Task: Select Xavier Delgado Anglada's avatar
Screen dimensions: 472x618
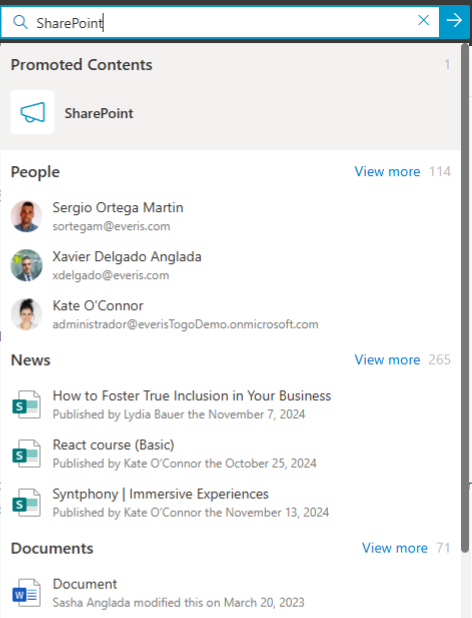Action: [x=26, y=265]
